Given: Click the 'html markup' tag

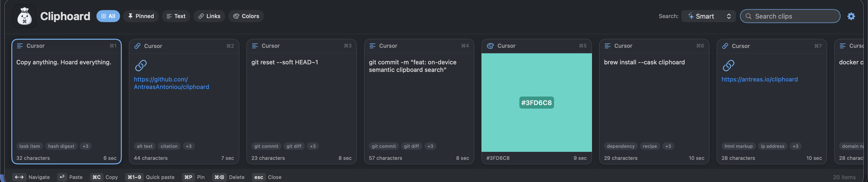Looking at the screenshot, I should point(739,146).
